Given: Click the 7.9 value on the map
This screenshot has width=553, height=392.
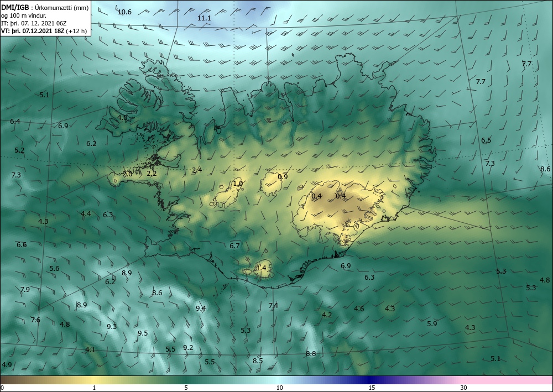Looking at the screenshot, I should [x=25, y=289].
